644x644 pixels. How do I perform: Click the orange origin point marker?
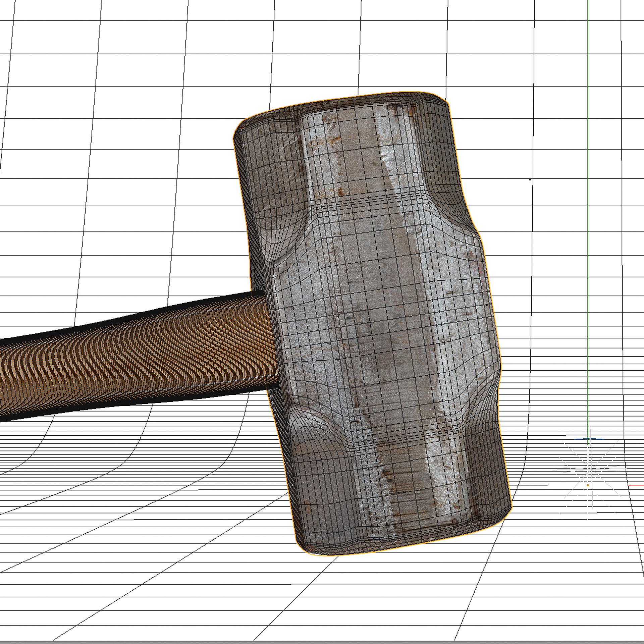[x=588, y=485]
